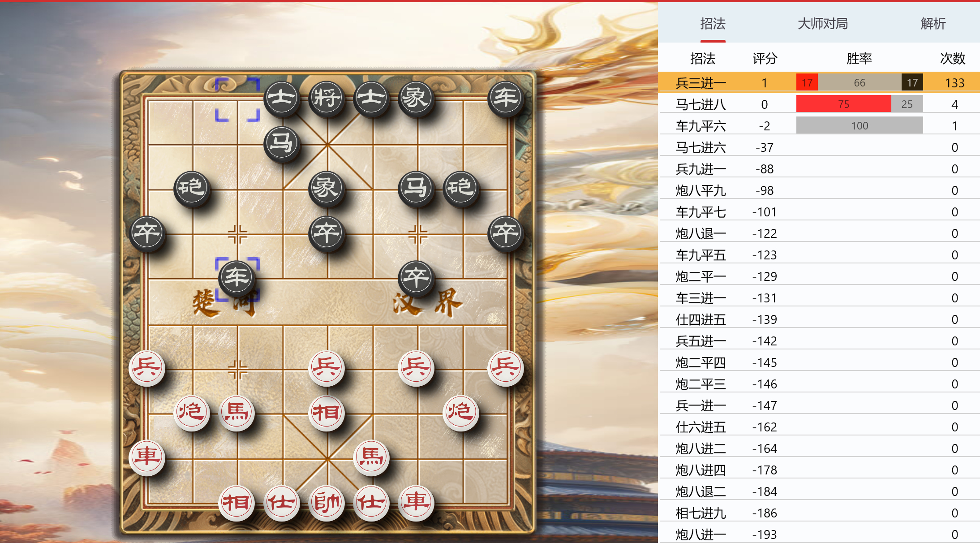
Task: Click the empty highlighted square at top left
Action: [x=237, y=99]
